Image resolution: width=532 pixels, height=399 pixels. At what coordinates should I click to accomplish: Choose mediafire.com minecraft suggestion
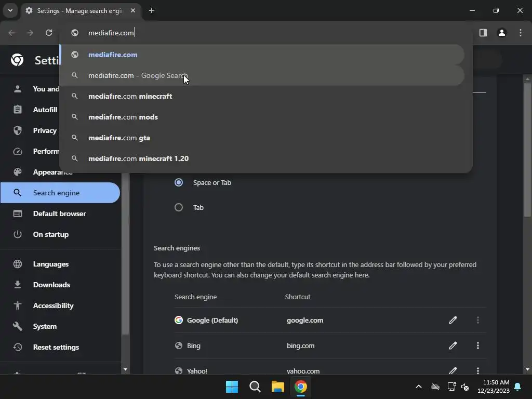pyautogui.click(x=262, y=96)
